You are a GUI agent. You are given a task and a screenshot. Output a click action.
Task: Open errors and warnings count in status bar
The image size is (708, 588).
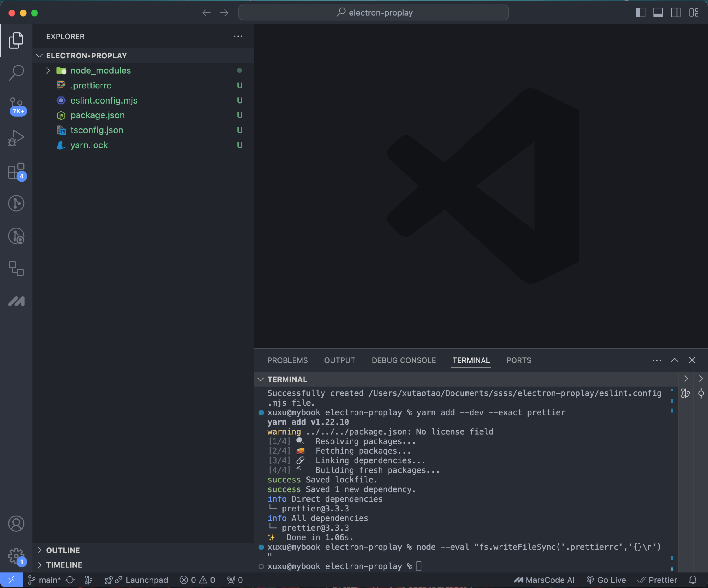pyautogui.click(x=197, y=580)
